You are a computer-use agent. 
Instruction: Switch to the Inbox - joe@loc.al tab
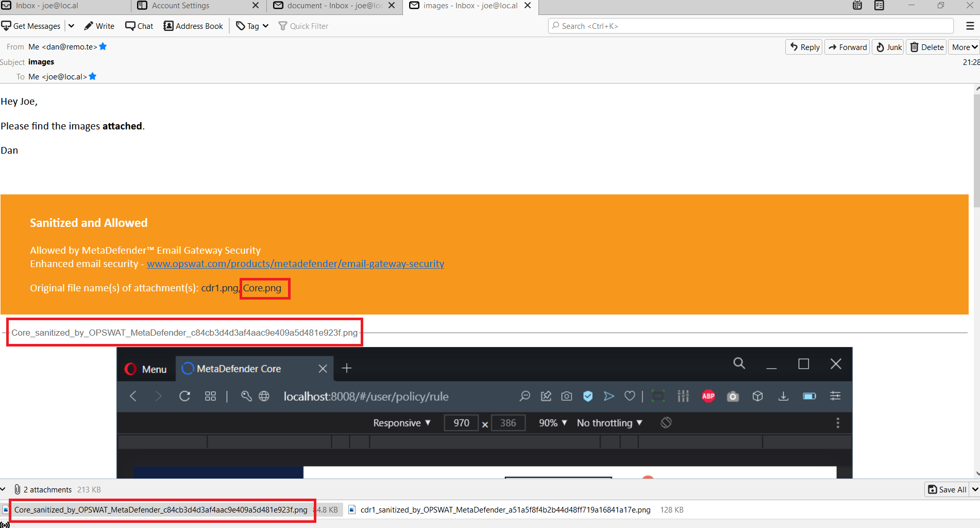[x=64, y=6]
